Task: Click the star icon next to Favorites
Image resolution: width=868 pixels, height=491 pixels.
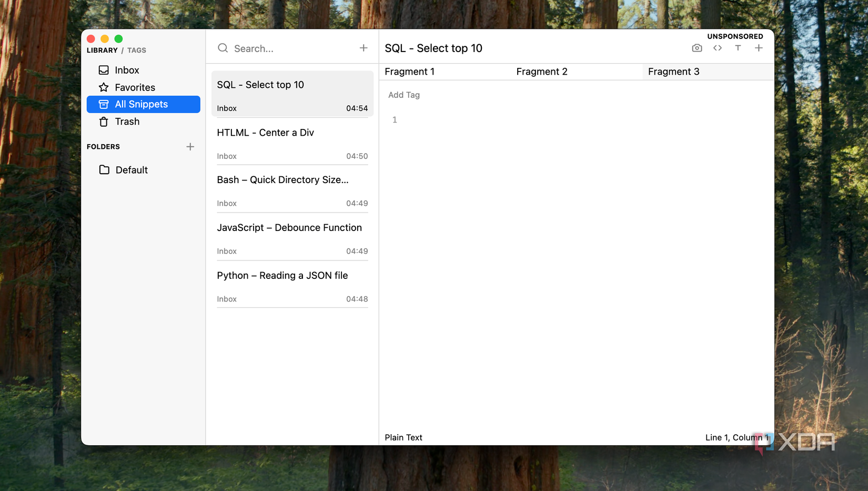Action: (x=103, y=87)
